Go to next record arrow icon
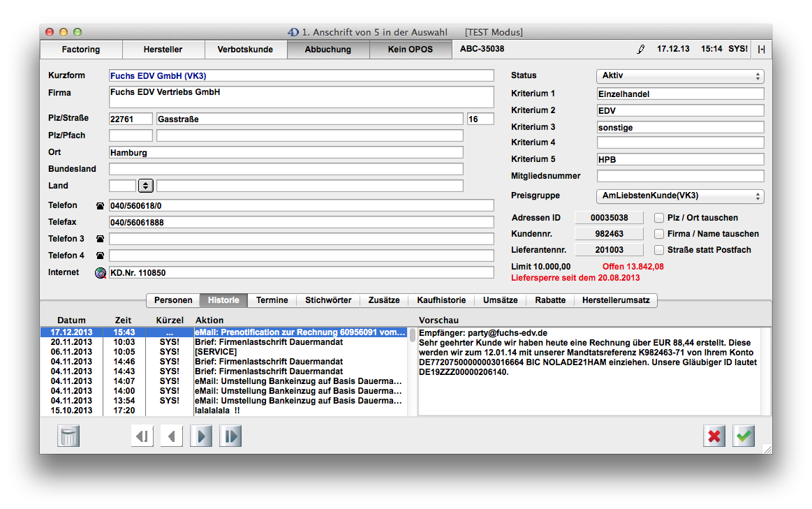This screenshot has height=509, width=812. 201,436
